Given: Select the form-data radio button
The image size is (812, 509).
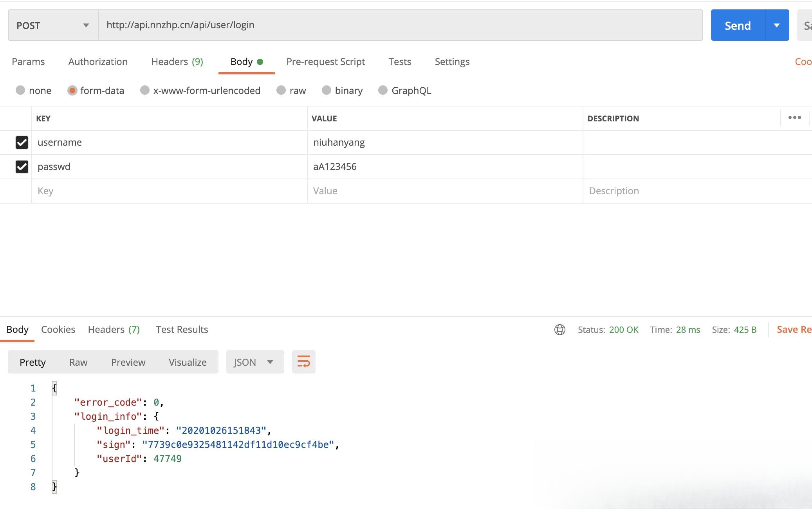Looking at the screenshot, I should click(72, 90).
